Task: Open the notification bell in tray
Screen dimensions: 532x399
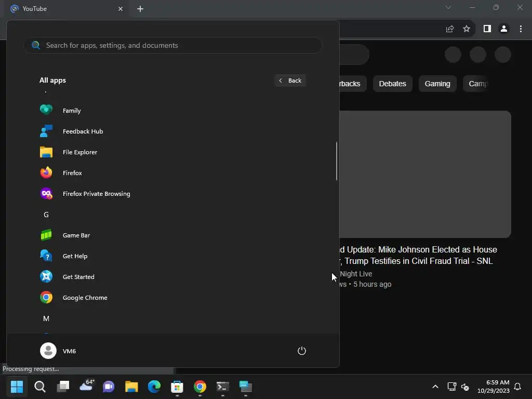Action: (518, 387)
